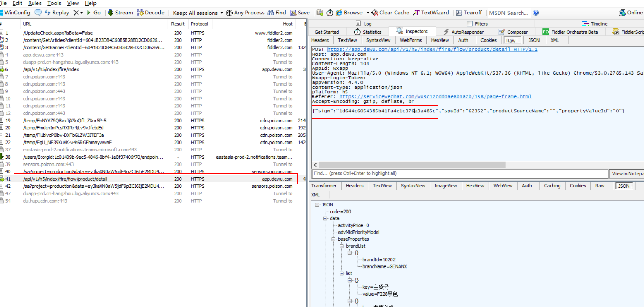
Task: Toggle Stream mode on
Action: [x=120, y=13]
